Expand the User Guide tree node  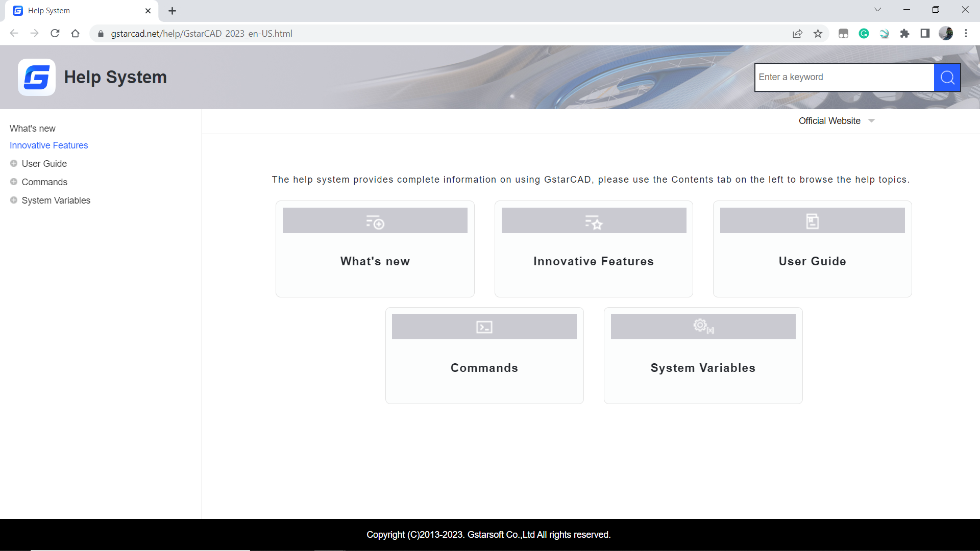pos(14,164)
